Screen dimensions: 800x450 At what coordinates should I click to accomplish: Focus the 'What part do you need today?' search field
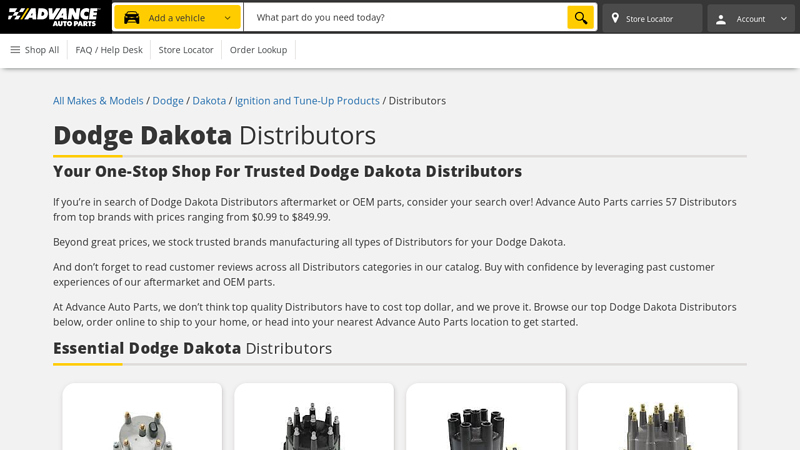406,17
